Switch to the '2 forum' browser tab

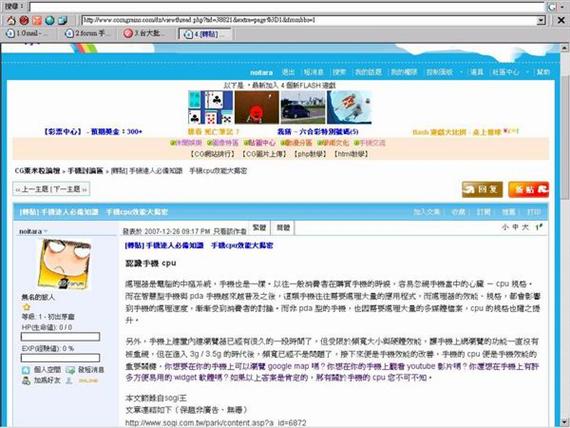(87, 33)
